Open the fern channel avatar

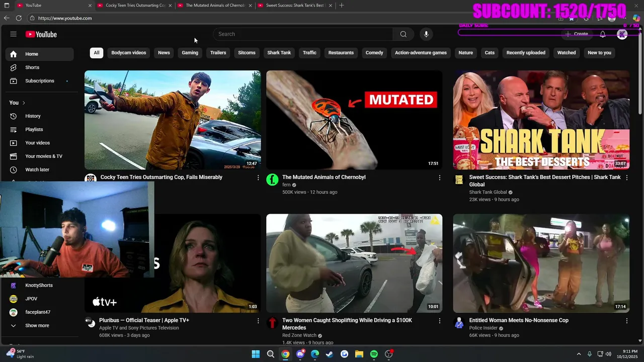(x=272, y=180)
